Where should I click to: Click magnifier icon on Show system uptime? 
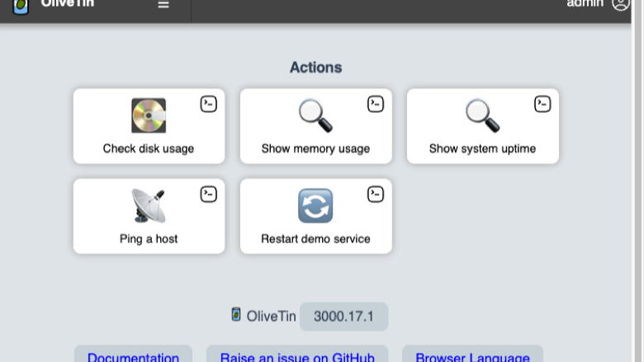click(x=483, y=115)
